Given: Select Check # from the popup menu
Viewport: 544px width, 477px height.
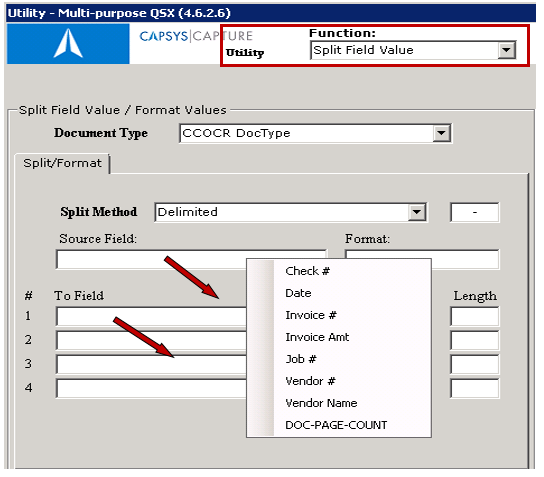Looking at the screenshot, I should (307, 271).
